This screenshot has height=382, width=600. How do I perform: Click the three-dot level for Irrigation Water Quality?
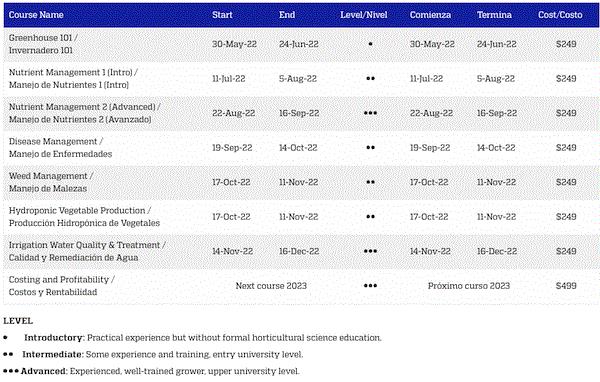coord(370,251)
